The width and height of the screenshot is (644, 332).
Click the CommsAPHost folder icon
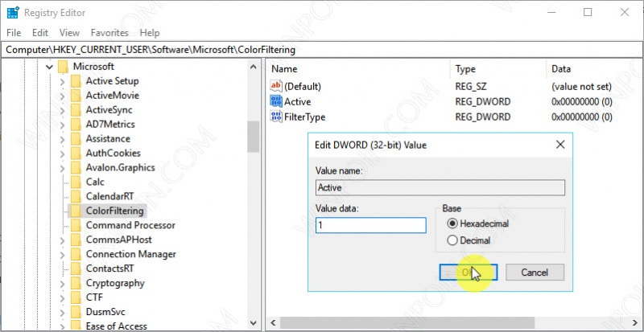tap(76, 240)
